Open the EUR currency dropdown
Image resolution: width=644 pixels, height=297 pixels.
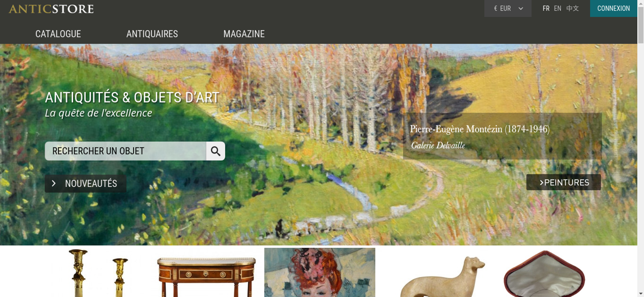pyautogui.click(x=508, y=8)
